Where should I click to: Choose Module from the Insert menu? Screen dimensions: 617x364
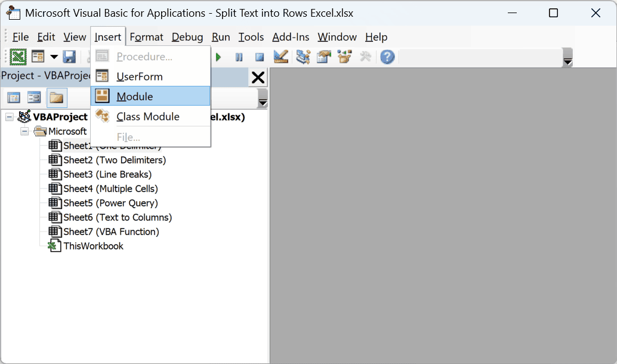pos(151,97)
